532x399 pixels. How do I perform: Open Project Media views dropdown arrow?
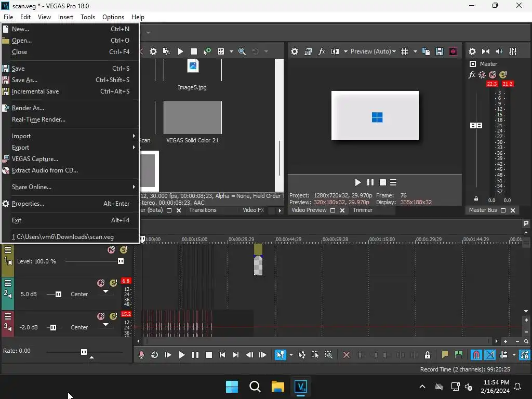click(231, 51)
